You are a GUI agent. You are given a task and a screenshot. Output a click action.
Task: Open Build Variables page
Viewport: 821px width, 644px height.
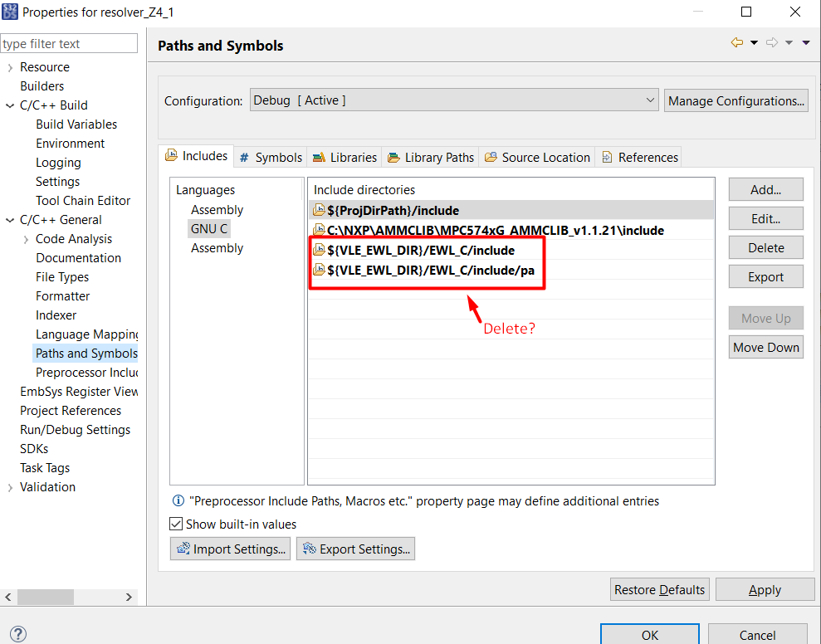[x=76, y=124]
